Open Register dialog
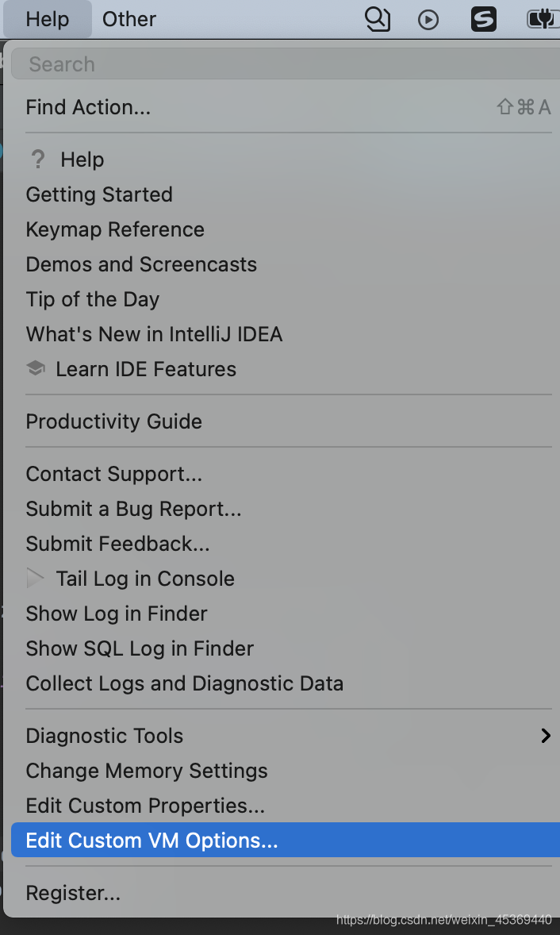The image size is (560, 935). (x=72, y=892)
